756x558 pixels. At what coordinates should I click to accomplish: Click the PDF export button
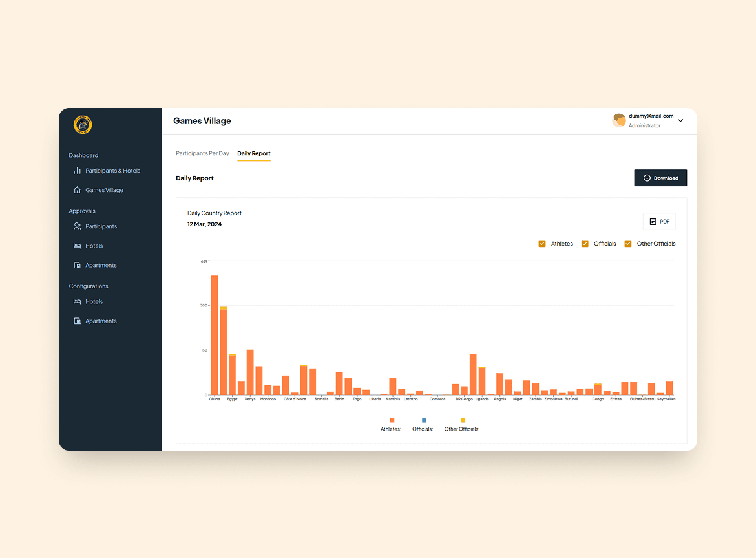tap(659, 221)
